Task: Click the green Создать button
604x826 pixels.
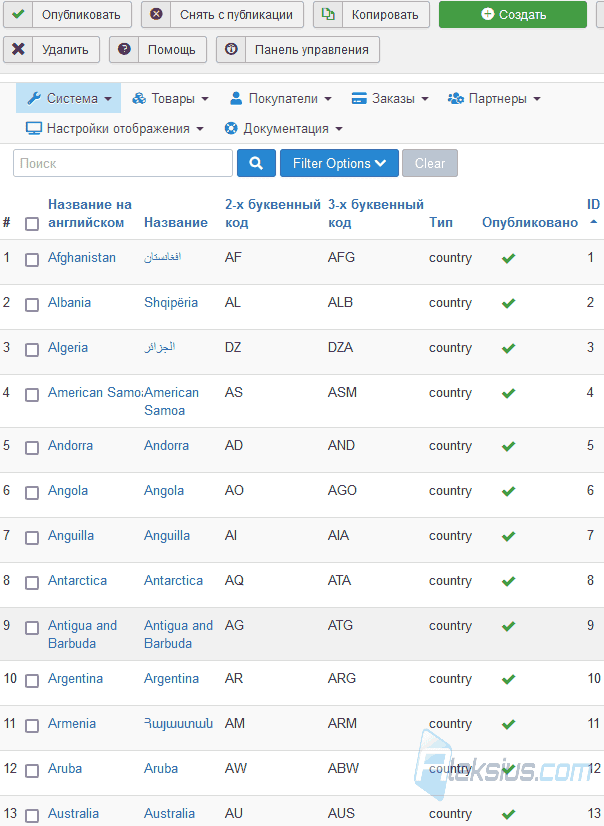Action: coord(513,14)
